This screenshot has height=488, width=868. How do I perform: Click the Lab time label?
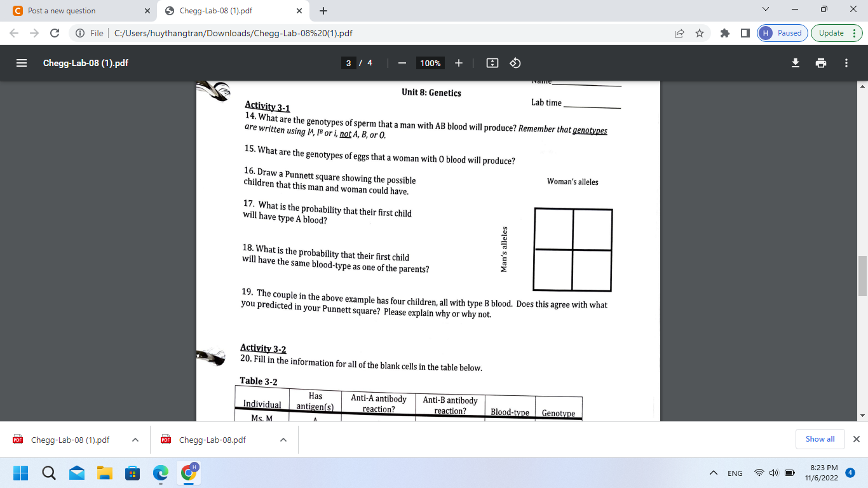click(546, 103)
